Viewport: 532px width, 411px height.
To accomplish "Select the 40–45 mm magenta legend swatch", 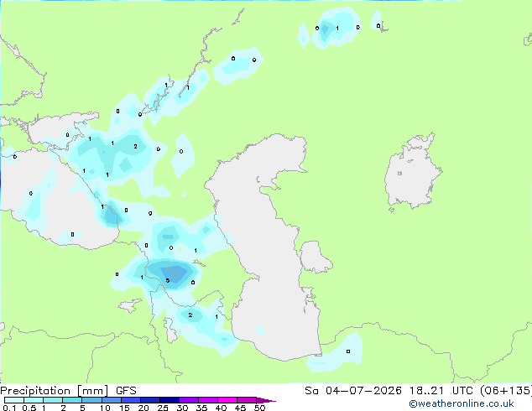I will (227, 400).
